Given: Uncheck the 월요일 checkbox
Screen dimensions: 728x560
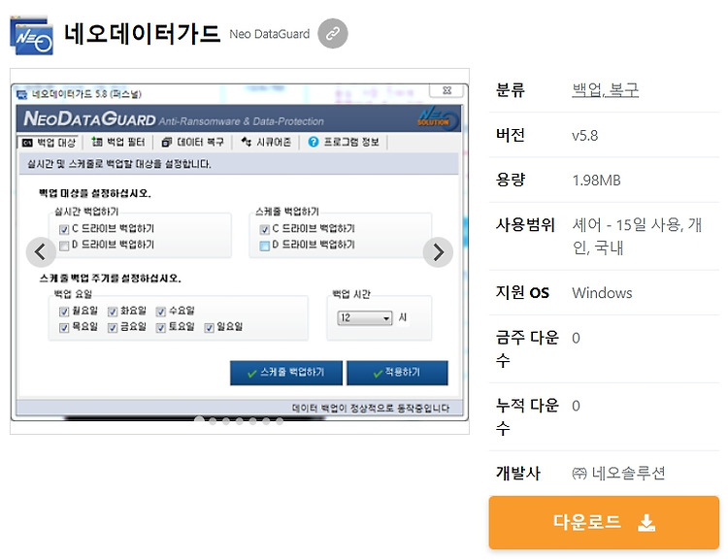Looking at the screenshot, I should pyautogui.click(x=64, y=312).
